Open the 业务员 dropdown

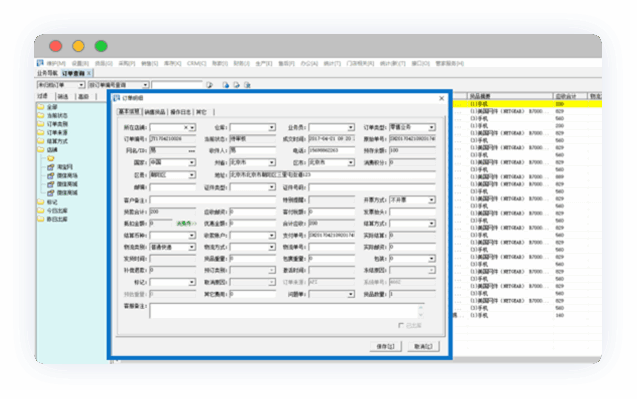[351, 128]
